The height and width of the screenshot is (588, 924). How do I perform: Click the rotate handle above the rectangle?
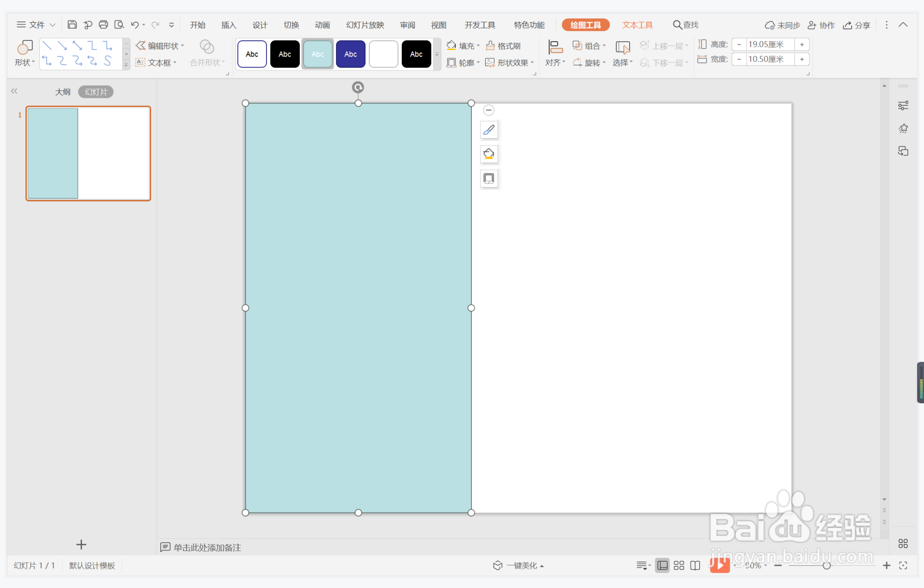(358, 87)
